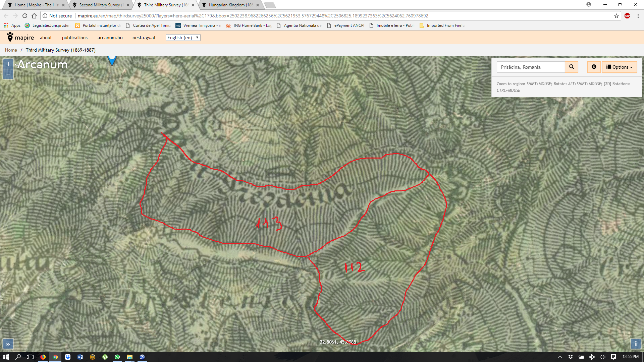Open the ING Home'Bank bookmark
The image size is (644, 362).
(249, 25)
